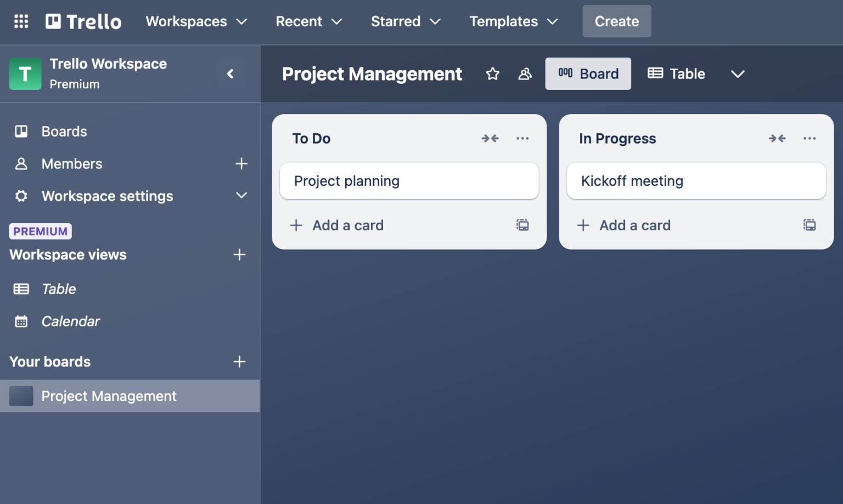Switch to Table view
The height and width of the screenshot is (504, 843).
(676, 73)
